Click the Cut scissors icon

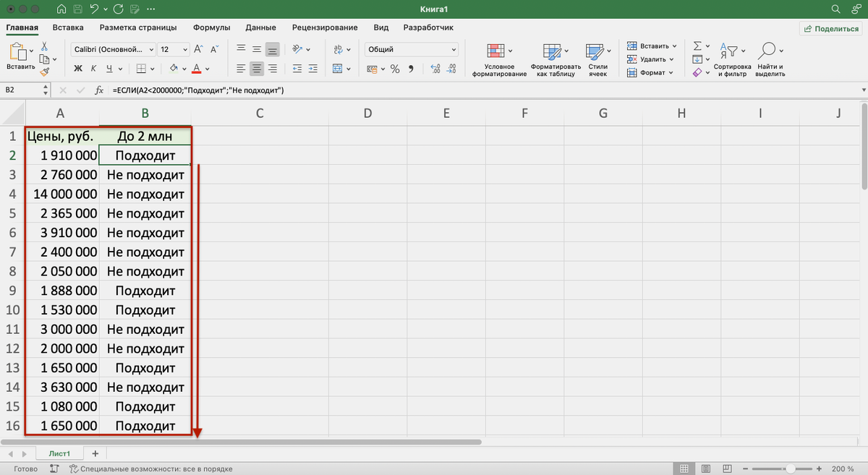[x=43, y=45]
